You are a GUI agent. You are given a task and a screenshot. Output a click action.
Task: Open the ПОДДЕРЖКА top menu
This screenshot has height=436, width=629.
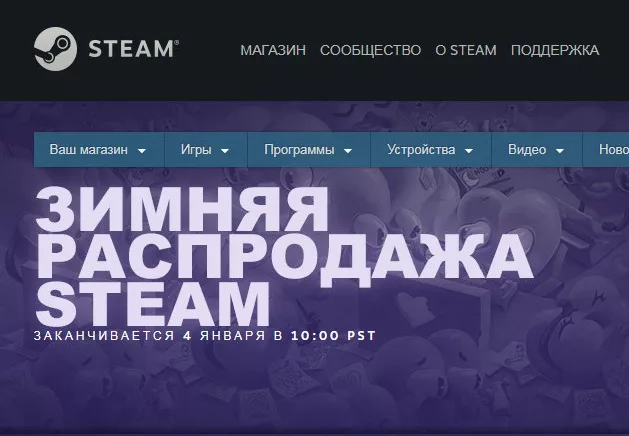pyautogui.click(x=555, y=51)
